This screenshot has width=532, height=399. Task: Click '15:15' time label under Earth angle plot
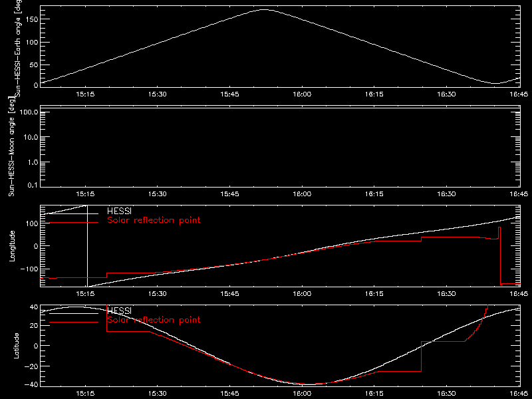[85, 94]
